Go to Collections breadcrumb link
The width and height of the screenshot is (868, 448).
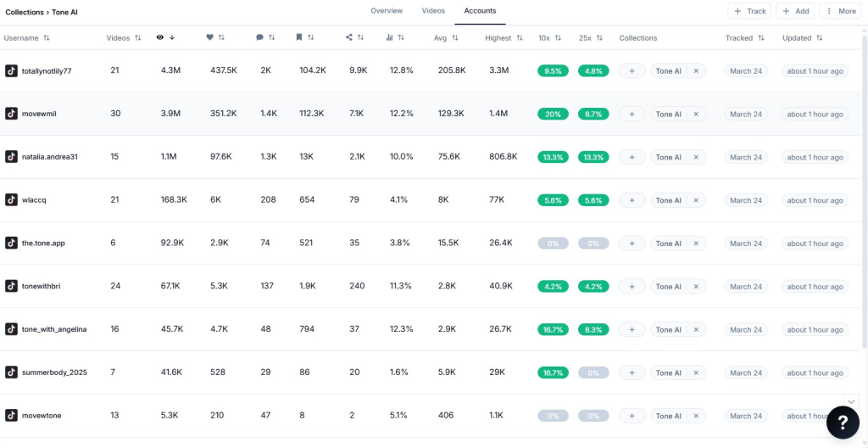point(25,12)
